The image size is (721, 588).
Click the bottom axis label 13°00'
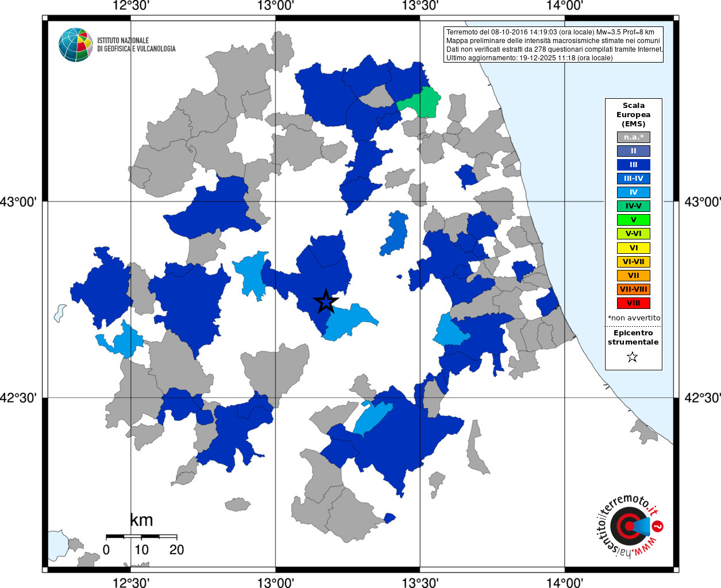pyautogui.click(x=276, y=583)
